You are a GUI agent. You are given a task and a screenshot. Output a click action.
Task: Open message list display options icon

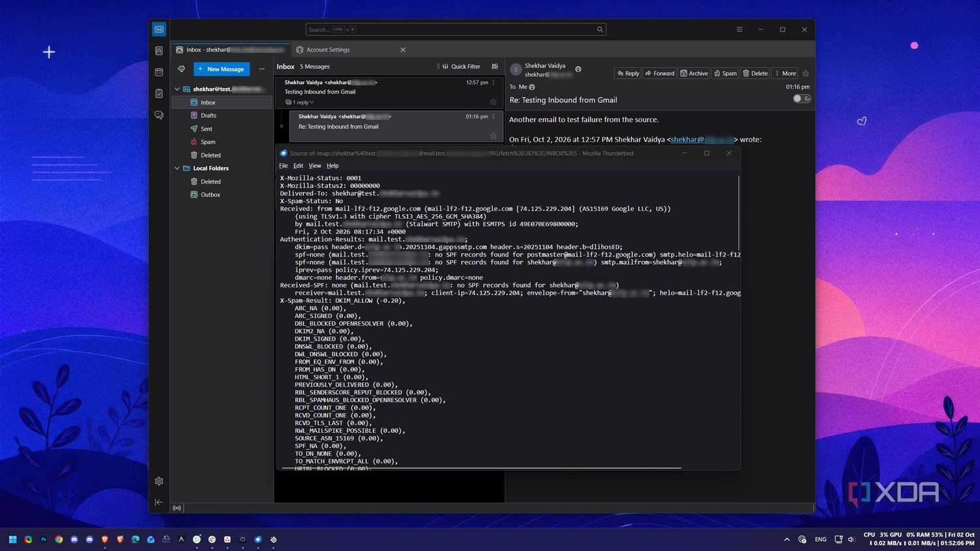(x=495, y=66)
